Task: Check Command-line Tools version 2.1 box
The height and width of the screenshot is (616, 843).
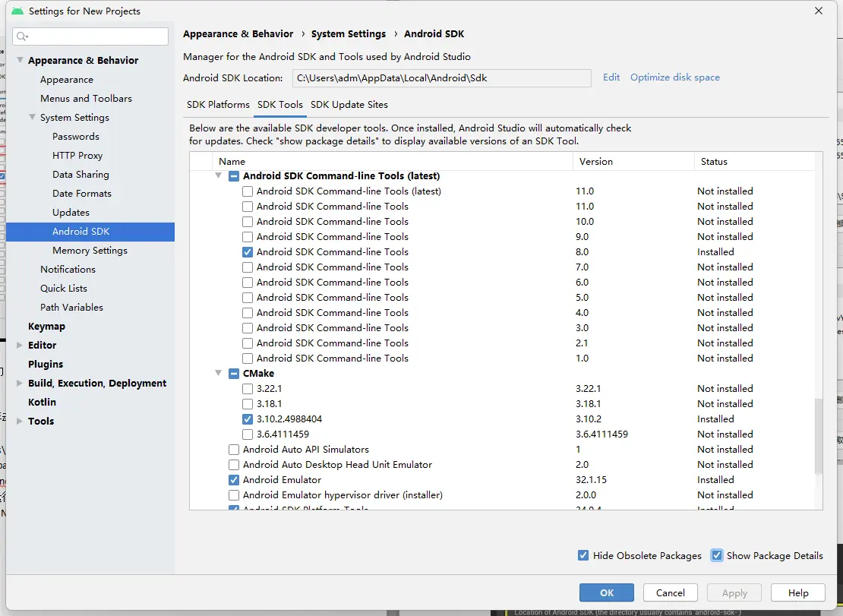Action: tap(248, 343)
